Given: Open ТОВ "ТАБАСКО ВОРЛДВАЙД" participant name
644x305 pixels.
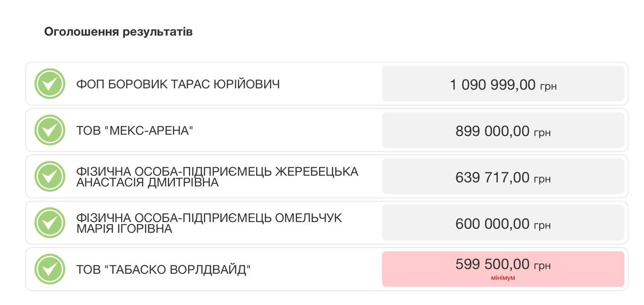Looking at the screenshot, I should pyautogui.click(x=164, y=270).
